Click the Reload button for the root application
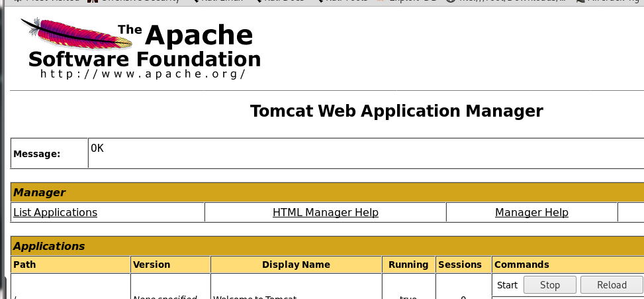Screen dimensions: 644x299 [x=612, y=284]
